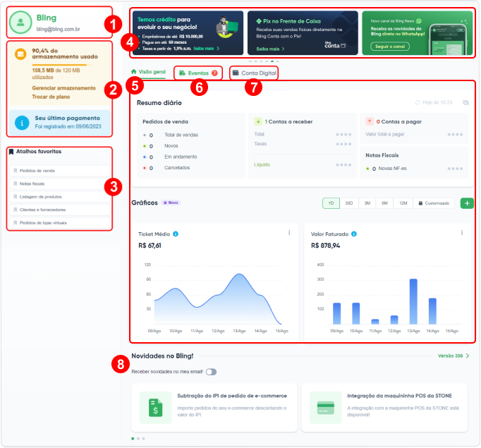Click the Líquido label in Contas a receber

(262, 165)
